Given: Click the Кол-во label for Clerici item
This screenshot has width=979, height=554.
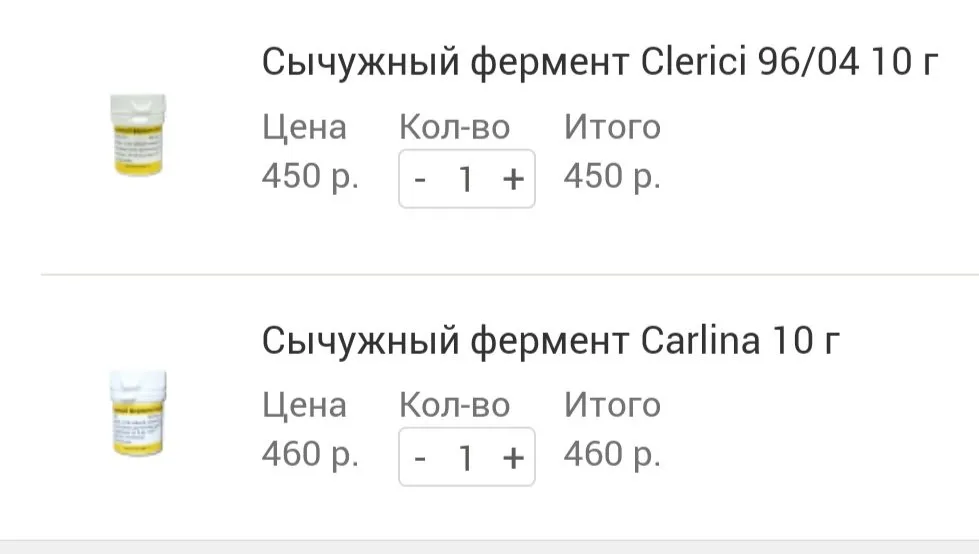Looking at the screenshot, I should (454, 128).
